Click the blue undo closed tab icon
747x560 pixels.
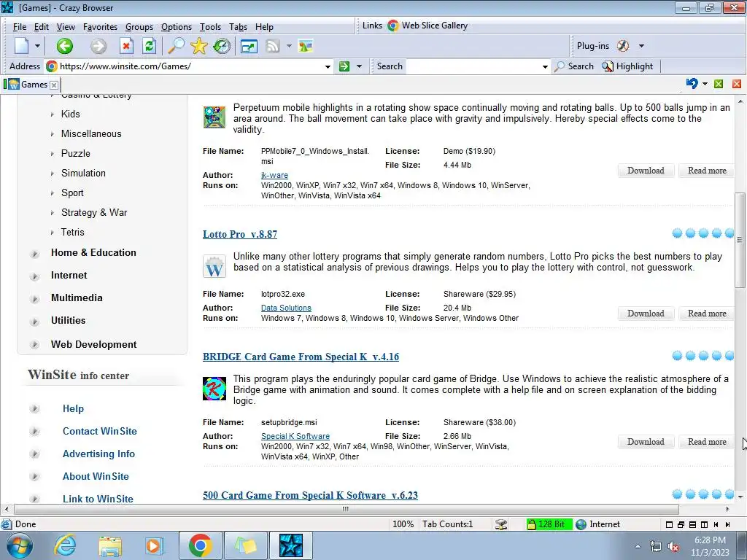(692, 84)
